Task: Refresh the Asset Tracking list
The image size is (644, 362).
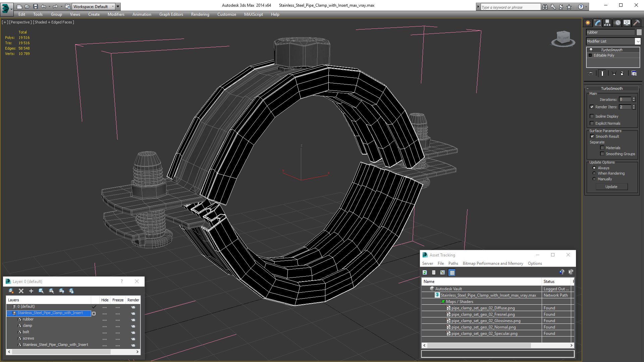Action: coord(425,273)
